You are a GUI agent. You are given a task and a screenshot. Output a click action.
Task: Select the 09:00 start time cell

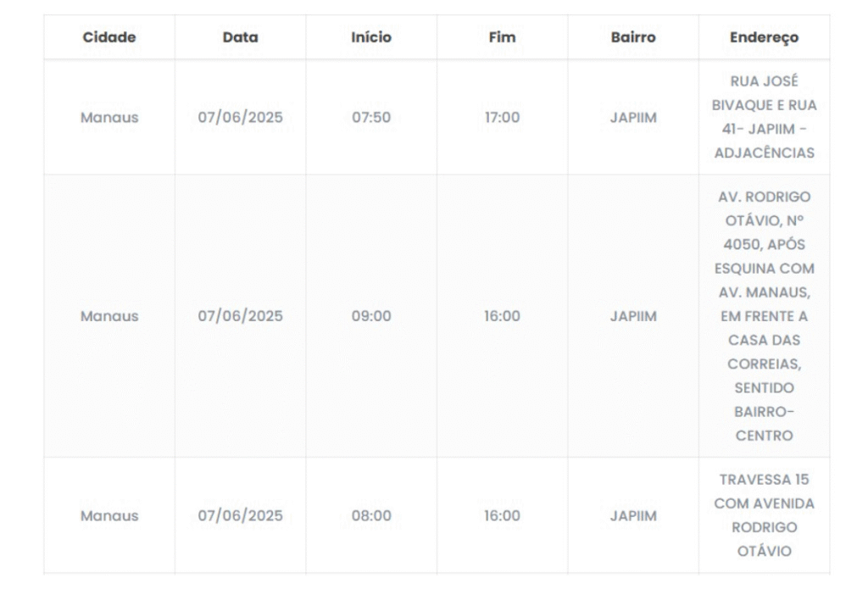point(371,316)
